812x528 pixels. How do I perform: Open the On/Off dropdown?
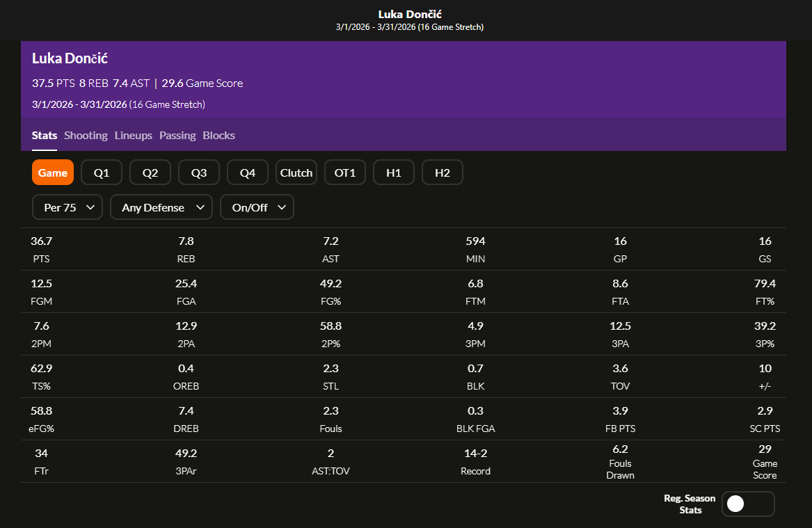click(257, 207)
